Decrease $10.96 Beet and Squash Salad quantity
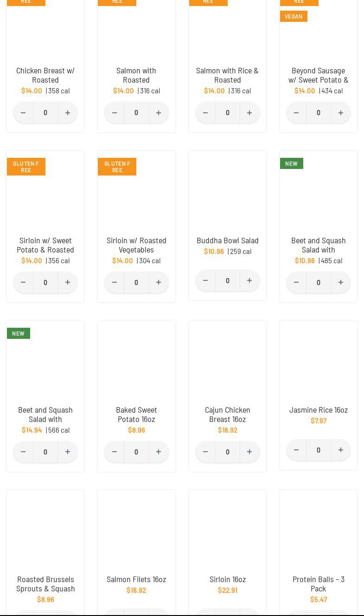Image resolution: width=364 pixels, height=616 pixels. (296, 282)
